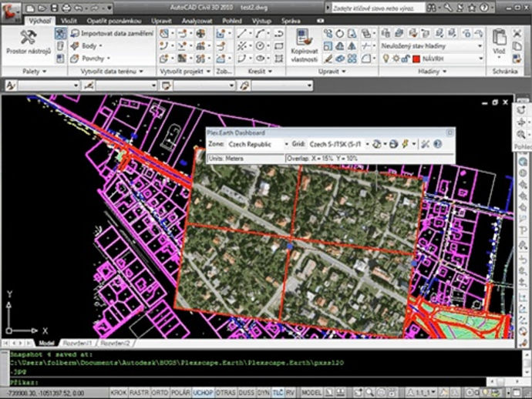The width and height of the screenshot is (532, 399).
Task: Toggle RASTR grid display in status bar
Action: click(139, 393)
